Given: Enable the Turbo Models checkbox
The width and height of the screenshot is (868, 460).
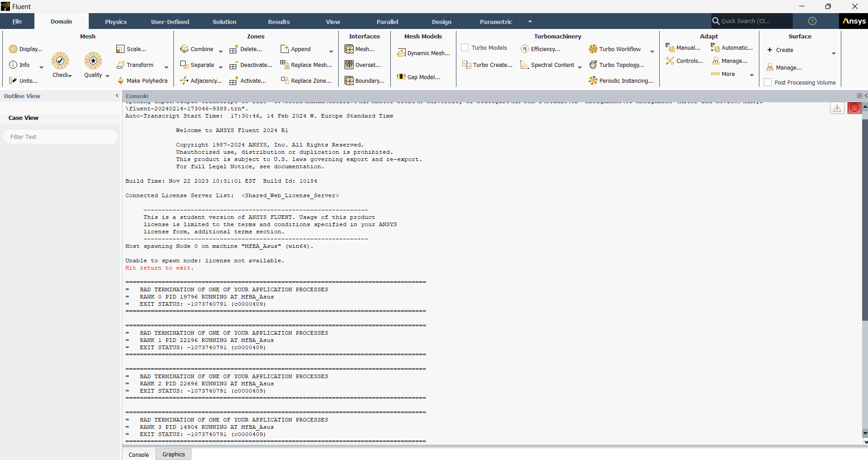Looking at the screenshot, I should 465,47.
